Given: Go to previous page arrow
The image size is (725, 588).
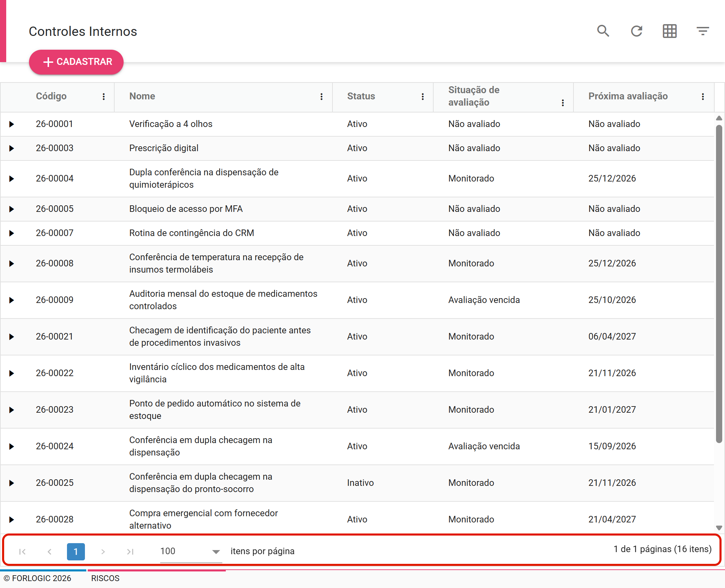Looking at the screenshot, I should (49, 551).
